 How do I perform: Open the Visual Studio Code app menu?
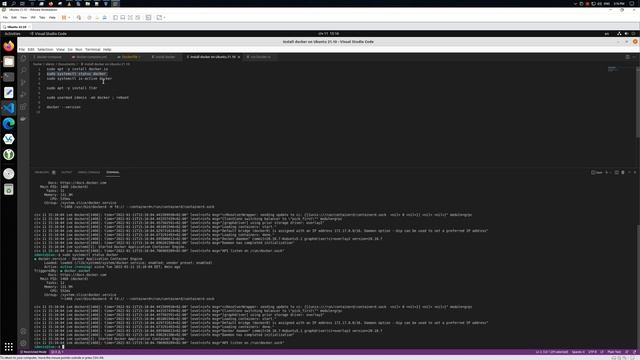(49, 33)
